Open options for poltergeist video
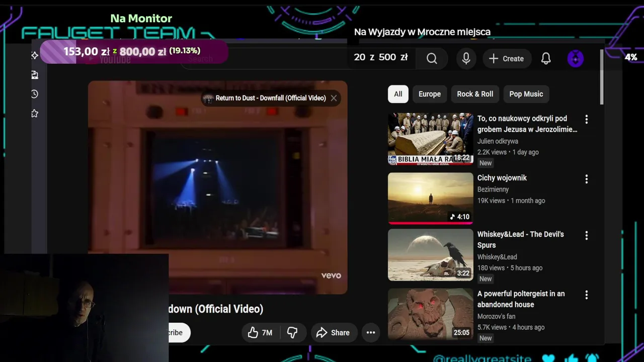644x362 pixels. pyautogui.click(x=586, y=295)
